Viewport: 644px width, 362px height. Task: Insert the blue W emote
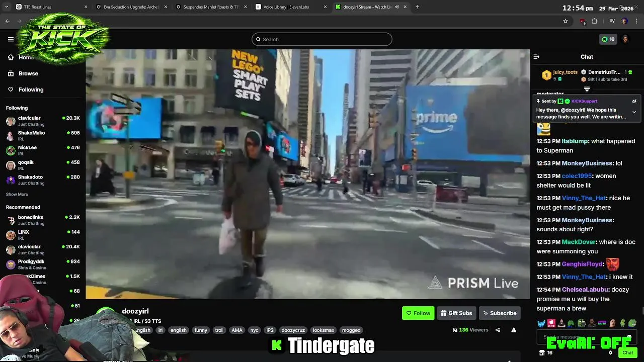pos(541,323)
